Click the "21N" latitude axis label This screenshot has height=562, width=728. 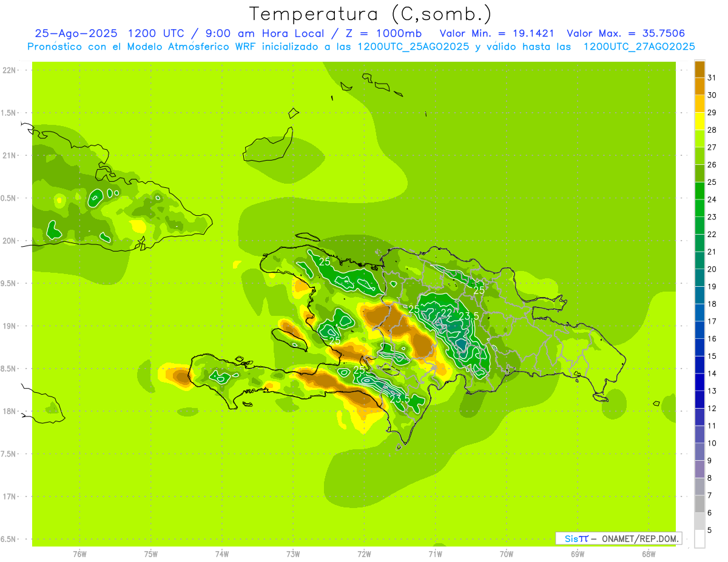pyautogui.click(x=9, y=156)
